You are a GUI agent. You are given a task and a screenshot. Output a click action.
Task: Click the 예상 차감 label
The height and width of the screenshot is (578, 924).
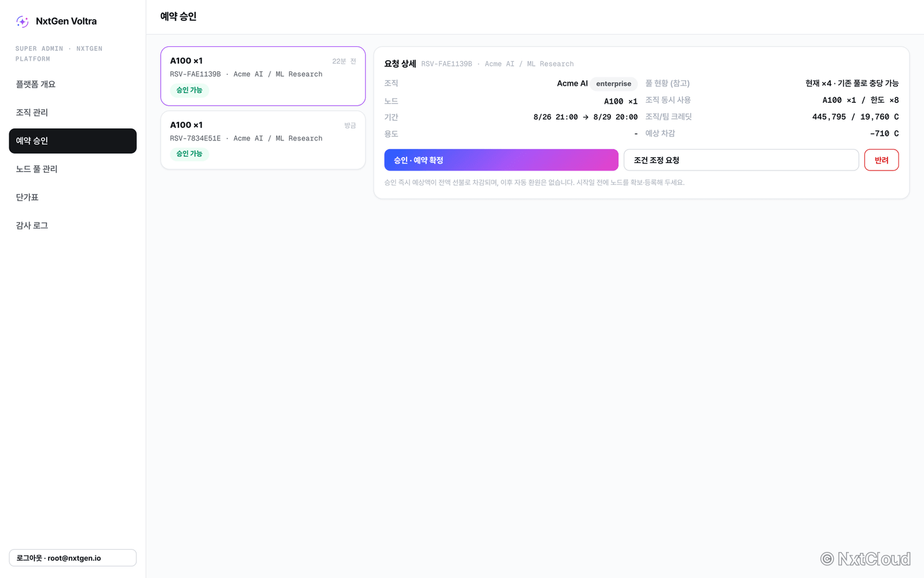pyautogui.click(x=660, y=134)
